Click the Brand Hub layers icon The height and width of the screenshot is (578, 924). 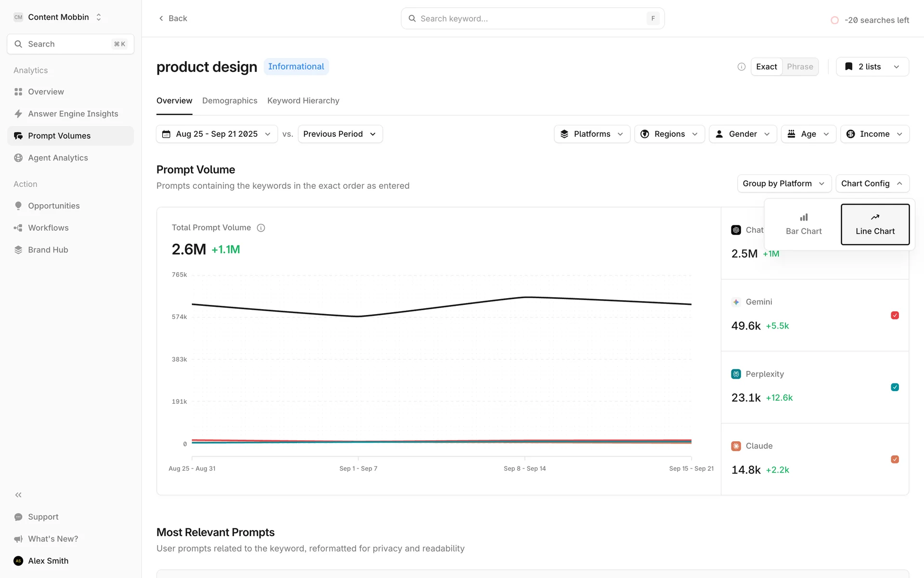click(18, 250)
